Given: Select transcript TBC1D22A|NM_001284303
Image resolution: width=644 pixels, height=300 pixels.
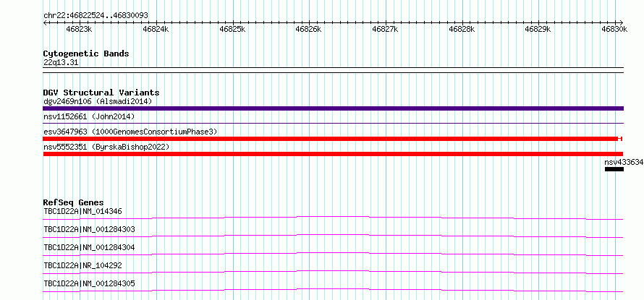Looking at the screenshot, I should (x=89, y=229).
